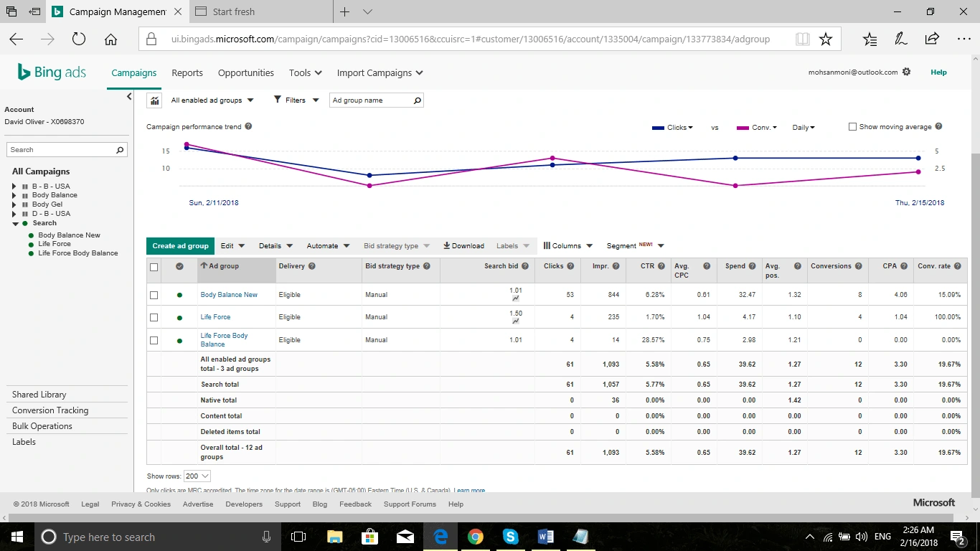This screenshot has height=551, width=980.
Task: Click the Conversions column help icon
Action: tap(859, 266)
